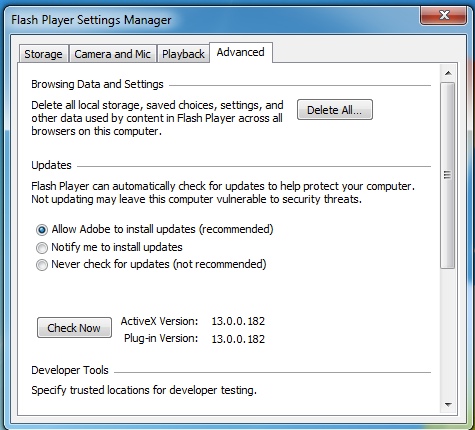Click the Browsing Data and Settings heading
Viewport: 475px width, 430px height.
97,84
